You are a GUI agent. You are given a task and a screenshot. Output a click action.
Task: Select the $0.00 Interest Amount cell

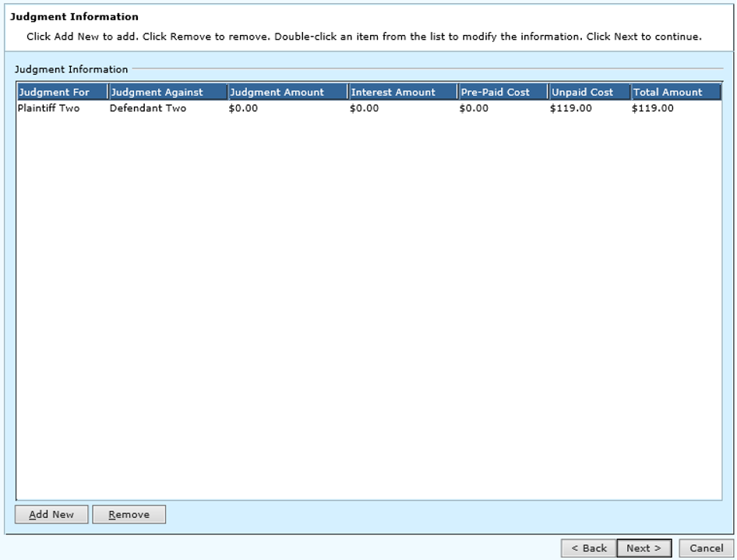(x=365, y=108)
